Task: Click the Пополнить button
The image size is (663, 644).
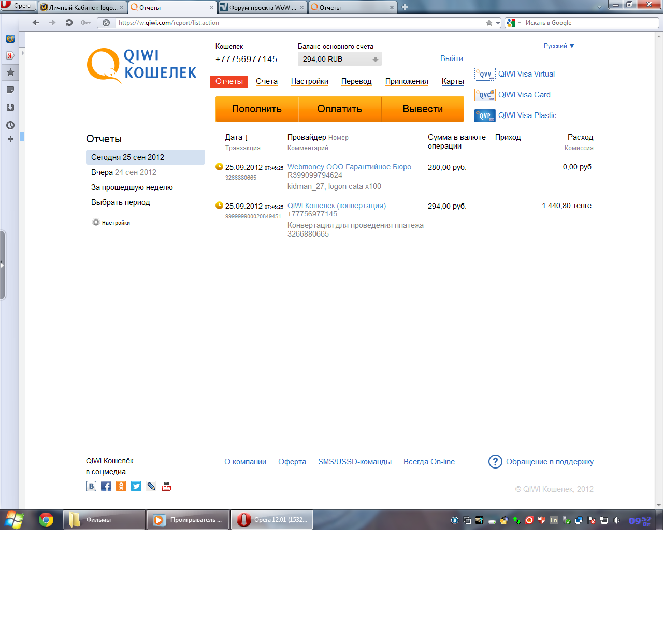Action: click(257, 109)
